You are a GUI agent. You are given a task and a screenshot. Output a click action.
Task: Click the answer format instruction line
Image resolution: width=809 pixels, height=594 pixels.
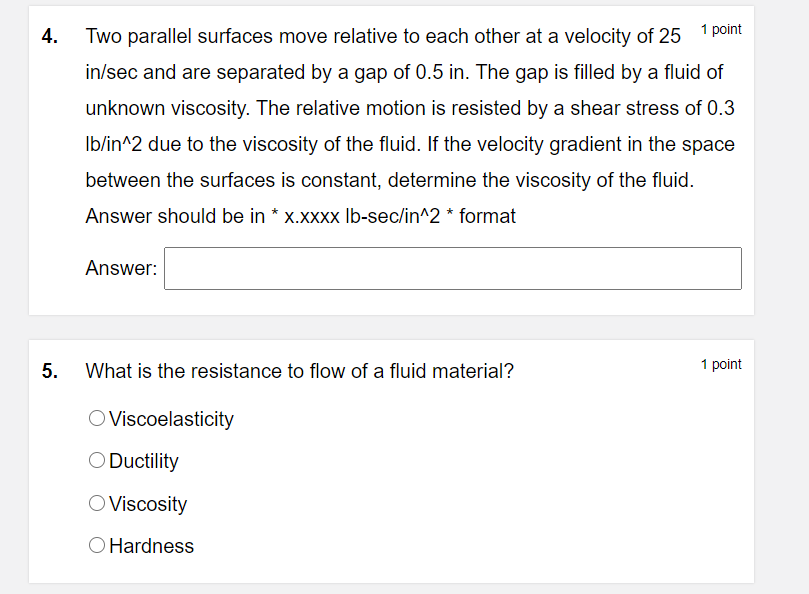pos(300,216)
